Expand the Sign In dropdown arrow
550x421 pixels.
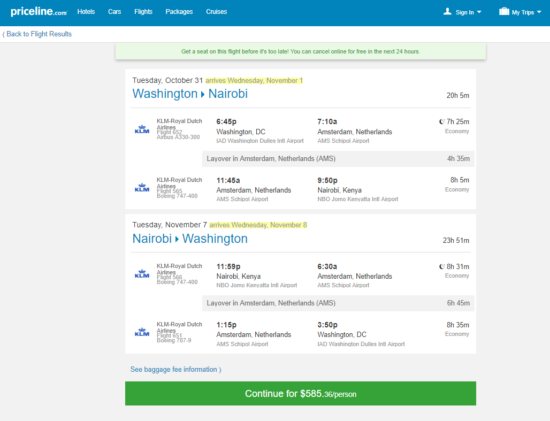(x=479, y=12)
